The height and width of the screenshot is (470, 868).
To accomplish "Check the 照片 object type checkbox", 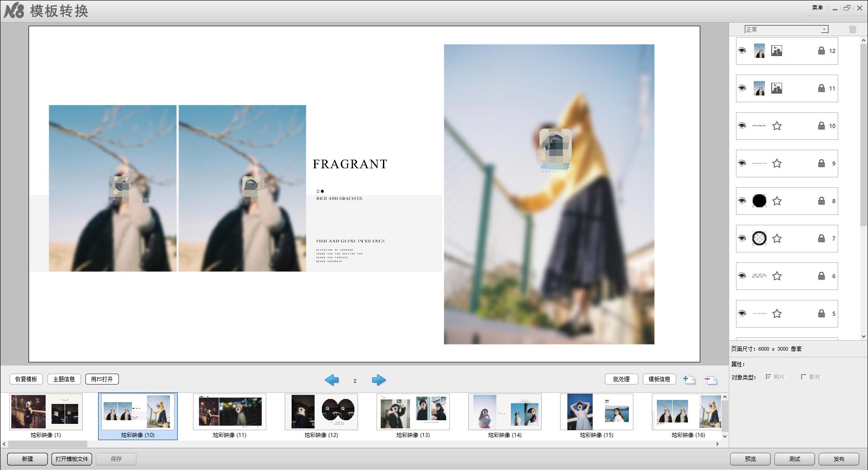I will 768,377.
